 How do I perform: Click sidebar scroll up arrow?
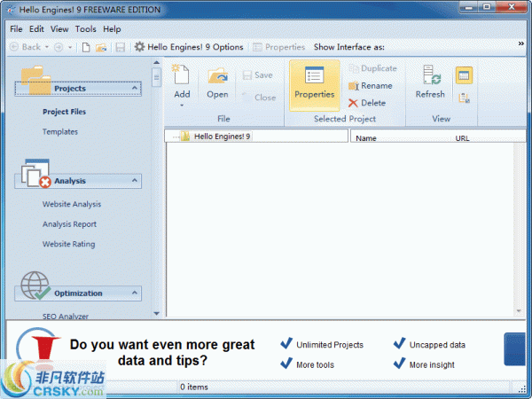coord(156,62)
